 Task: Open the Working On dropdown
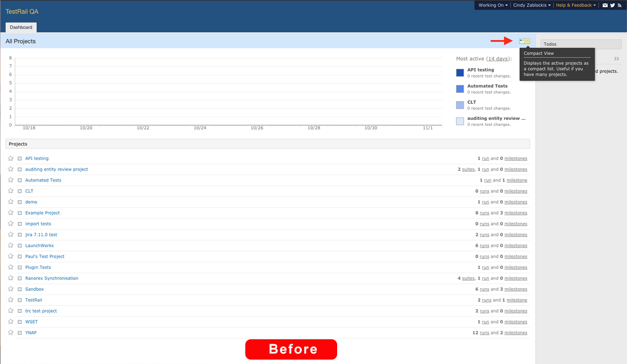(492, 5)
